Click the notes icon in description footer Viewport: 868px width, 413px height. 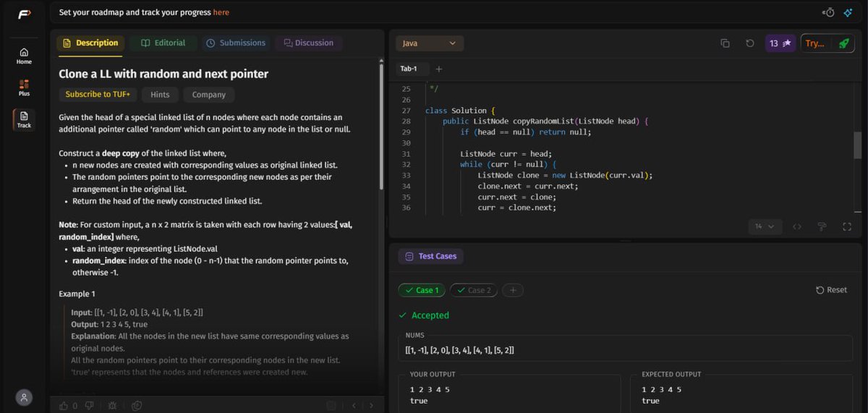pos(331,406)
